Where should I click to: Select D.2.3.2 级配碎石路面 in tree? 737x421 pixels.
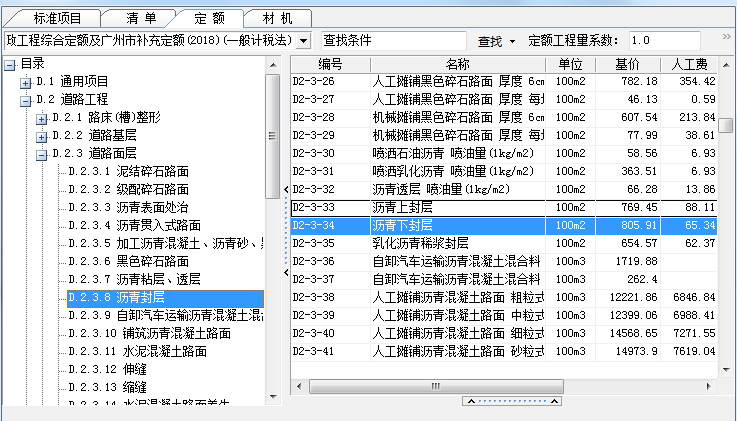point(128,189)
